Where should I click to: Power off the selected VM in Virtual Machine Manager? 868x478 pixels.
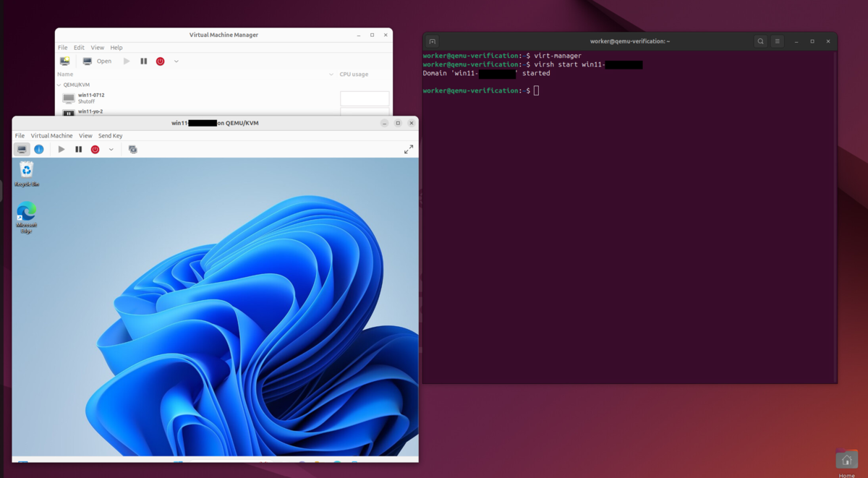[x=159, y=61]
